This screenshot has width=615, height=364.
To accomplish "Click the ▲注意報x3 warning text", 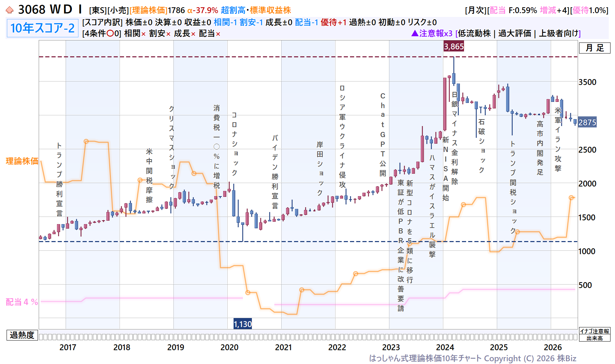I will pyautogui.click(x=432, y=33).
